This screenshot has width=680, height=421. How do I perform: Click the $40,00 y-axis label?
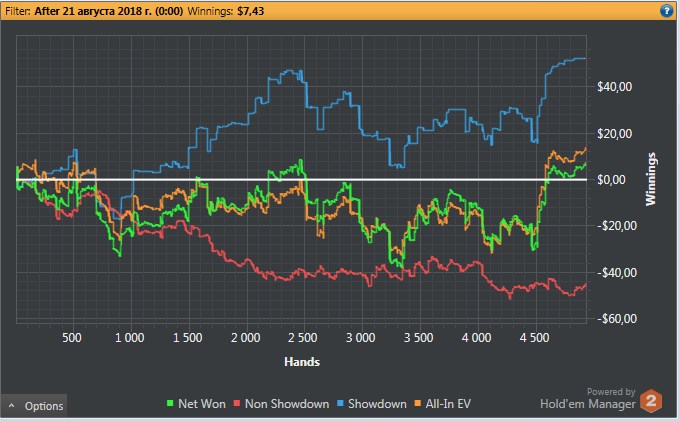click(x=615, y=87)
